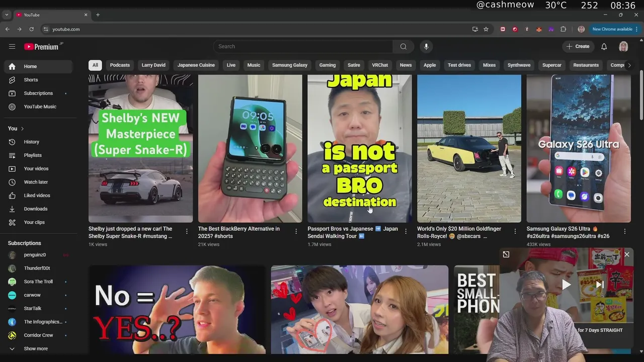The width and height of the screenshot is (644, 362).
Task: Click the Home icon in sidebar
Action: click(x=12, y=66)
